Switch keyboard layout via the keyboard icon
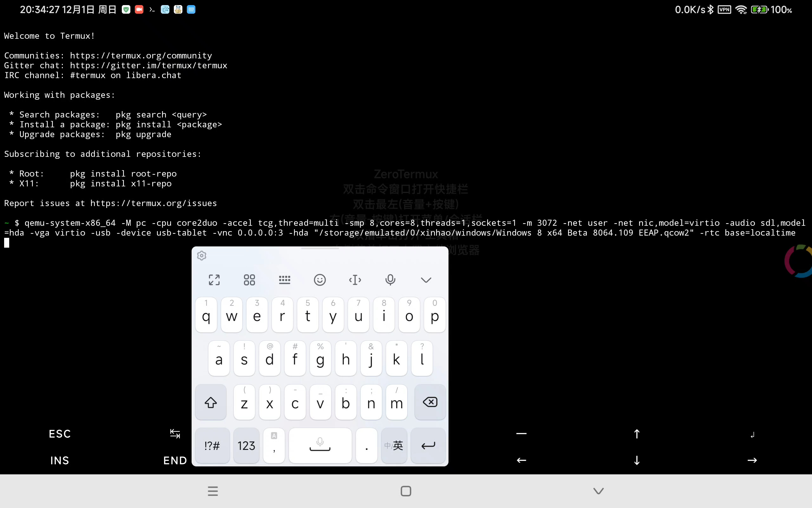The image size is (812, 508). point(285,279)
